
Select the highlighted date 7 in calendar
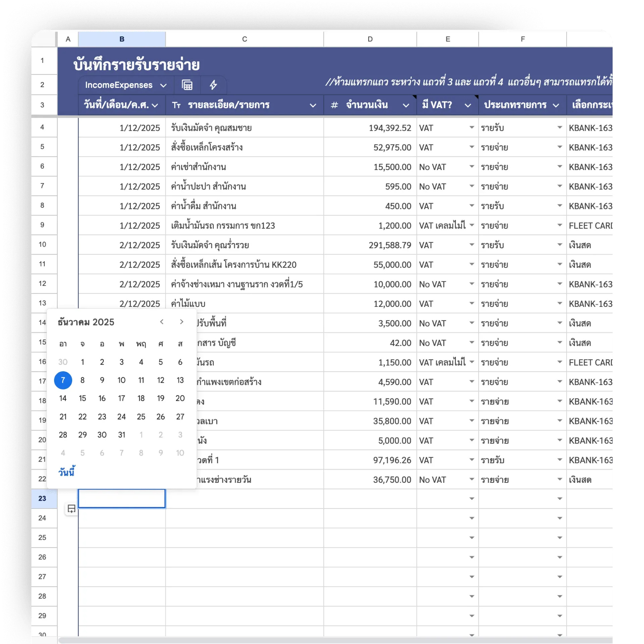tap(63, 380)
